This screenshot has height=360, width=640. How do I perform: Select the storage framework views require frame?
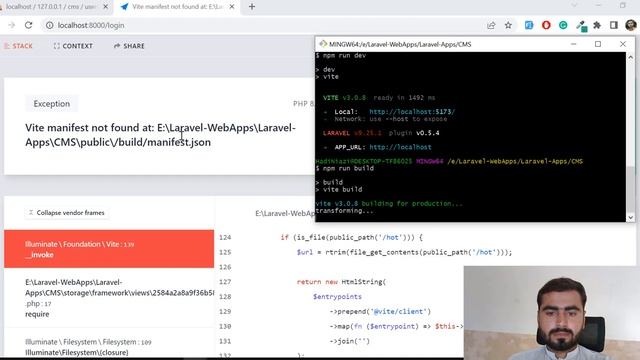pyautogui.click(x=109, y=298)
